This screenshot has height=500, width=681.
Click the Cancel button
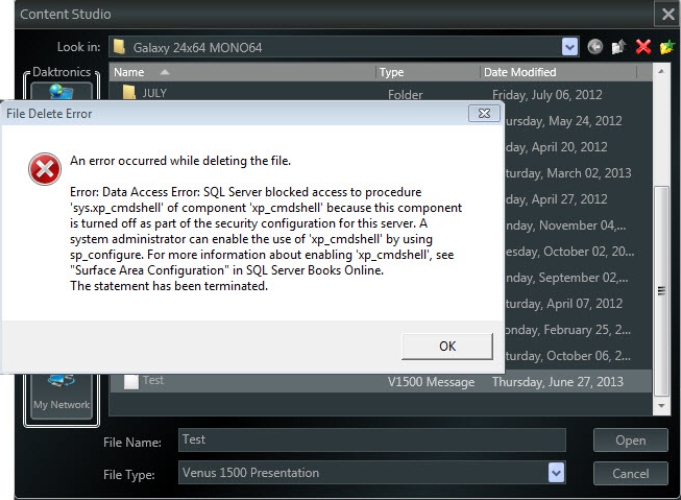click(x=630, y=473)
